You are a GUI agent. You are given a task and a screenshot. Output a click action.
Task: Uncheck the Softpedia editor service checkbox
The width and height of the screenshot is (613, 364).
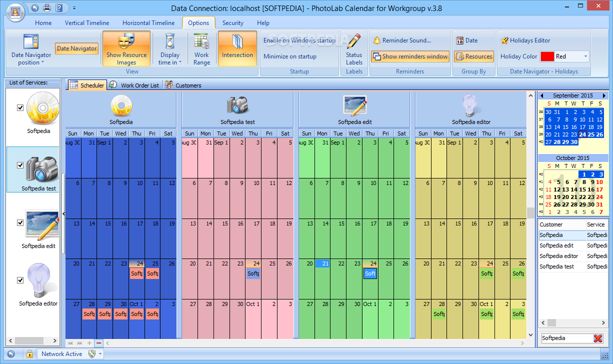(x=20, y=280)
